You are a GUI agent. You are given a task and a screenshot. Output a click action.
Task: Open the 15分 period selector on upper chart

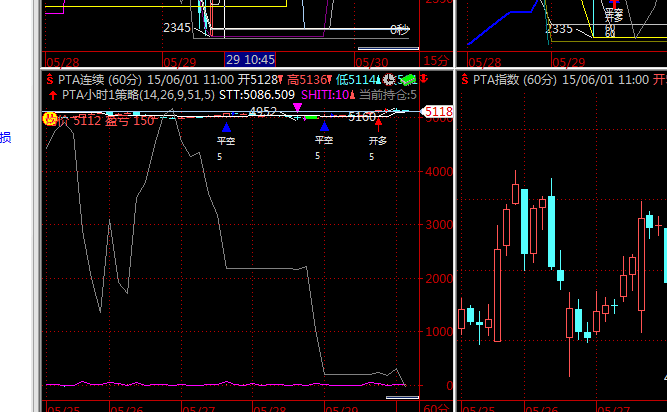coord(435,61)
